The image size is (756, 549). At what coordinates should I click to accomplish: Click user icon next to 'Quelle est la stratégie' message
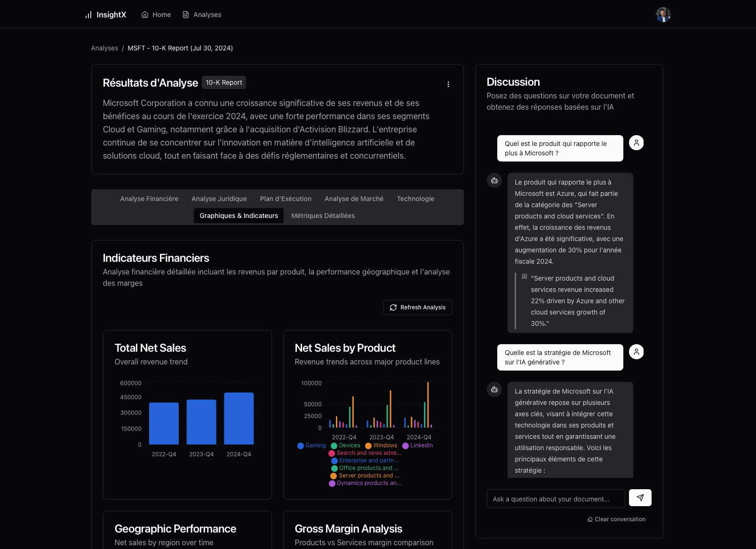click(x=637, y=352)
